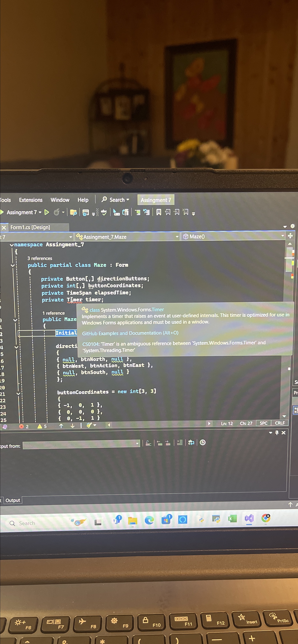
Task: Open the Tools menu
Action: (x=5, y=200)
